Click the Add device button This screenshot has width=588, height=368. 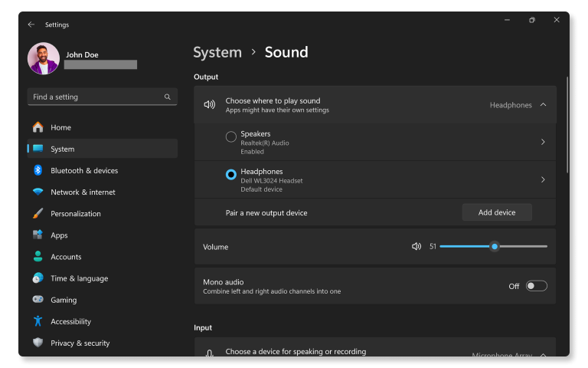497,212
